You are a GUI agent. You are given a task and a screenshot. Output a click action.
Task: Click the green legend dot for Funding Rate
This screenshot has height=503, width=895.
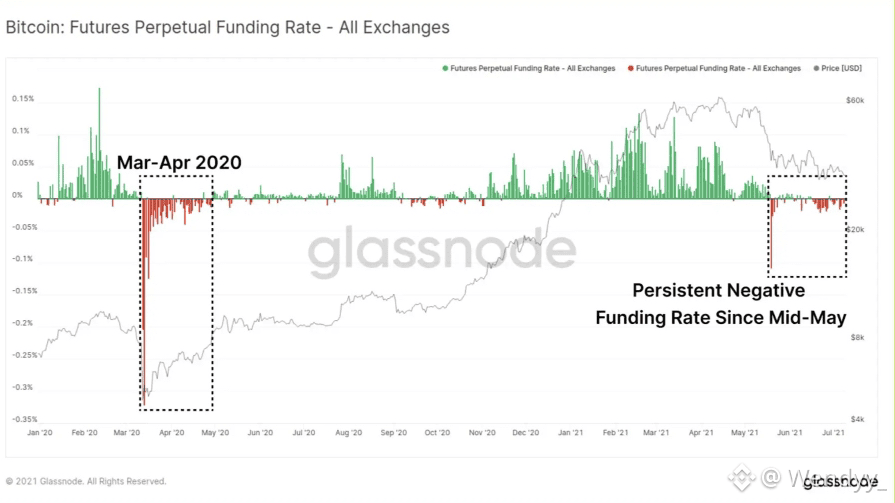[x=445, y=69]
